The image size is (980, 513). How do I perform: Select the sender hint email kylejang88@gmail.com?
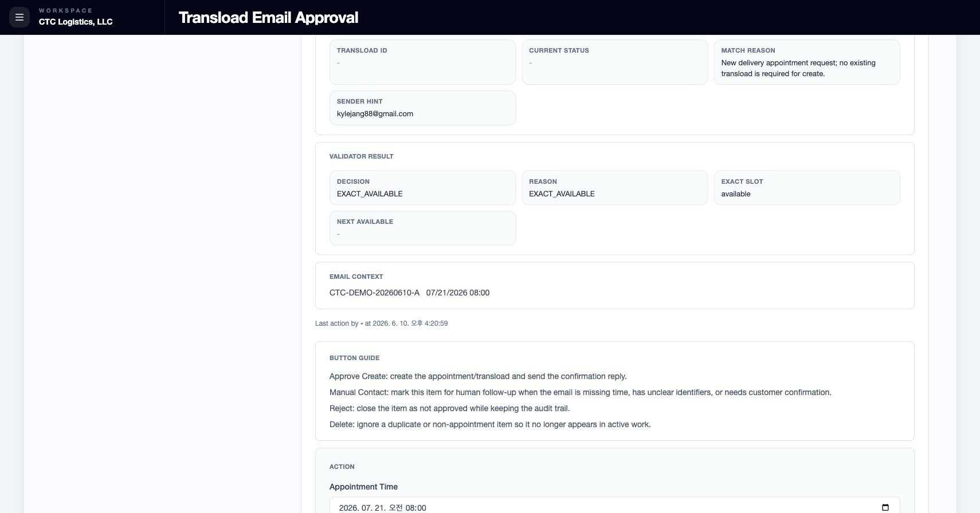tap(375, 113)
